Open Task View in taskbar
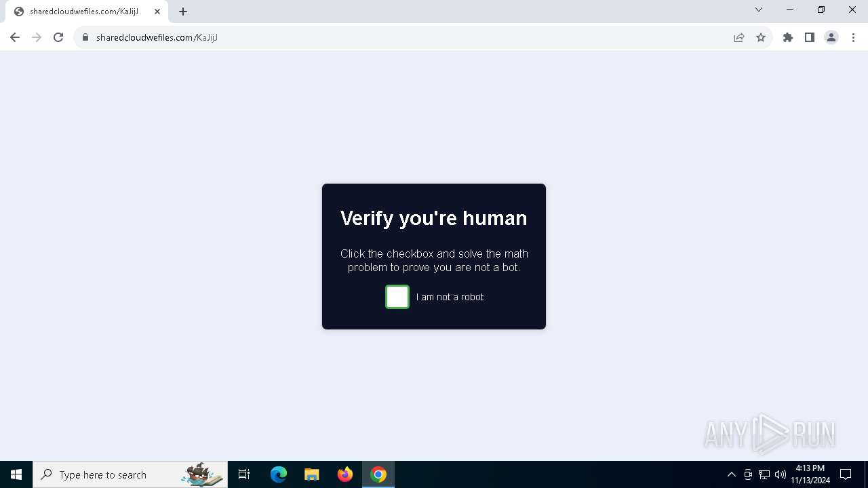The height and width of the screenshot is (488, 868). pyautogui.click(x=244, y=474)
